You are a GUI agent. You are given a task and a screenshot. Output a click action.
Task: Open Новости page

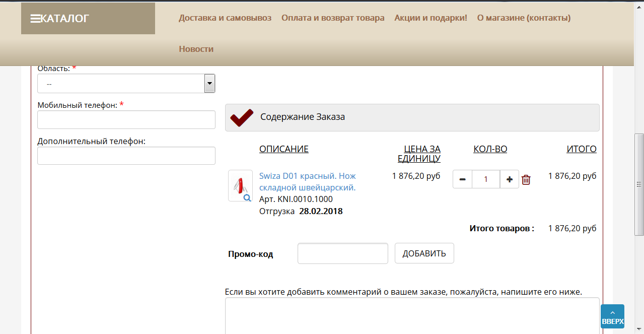click(196, 49)
